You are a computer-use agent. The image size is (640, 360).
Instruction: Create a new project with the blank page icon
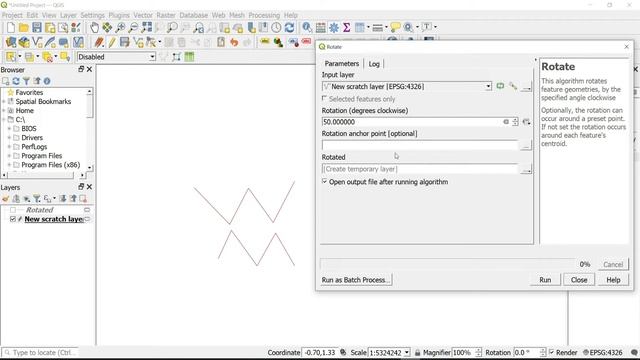(x=11, y=27)
